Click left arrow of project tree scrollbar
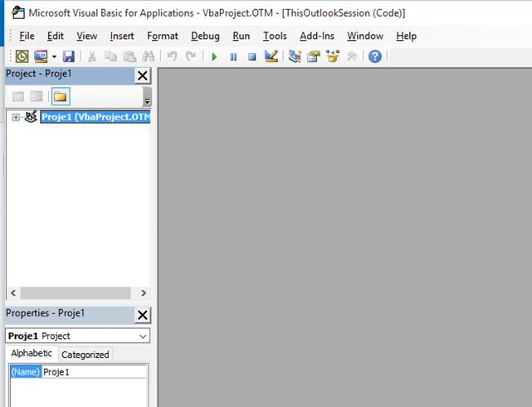The width and height of the screenshot is (532, 407). coord(13,293)
